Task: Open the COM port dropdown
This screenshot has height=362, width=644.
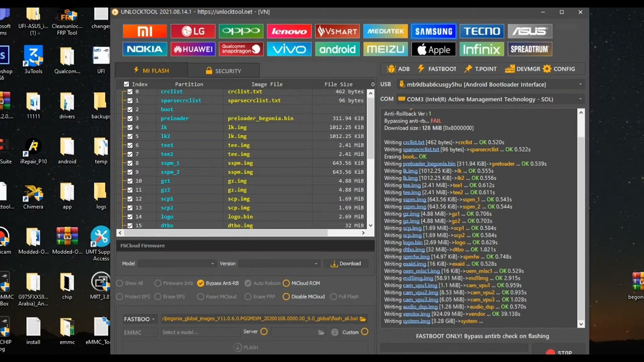Action: 490,99
